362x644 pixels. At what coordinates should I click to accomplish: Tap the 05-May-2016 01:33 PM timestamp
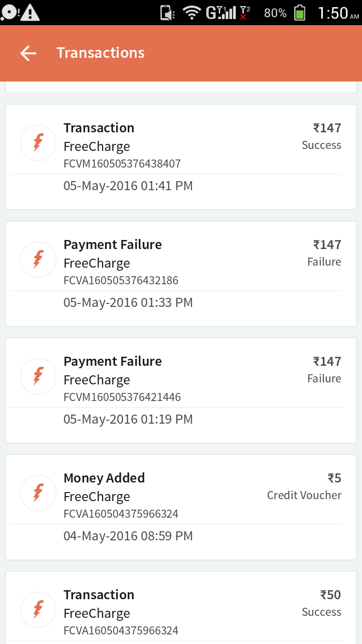tap(128, 302)
